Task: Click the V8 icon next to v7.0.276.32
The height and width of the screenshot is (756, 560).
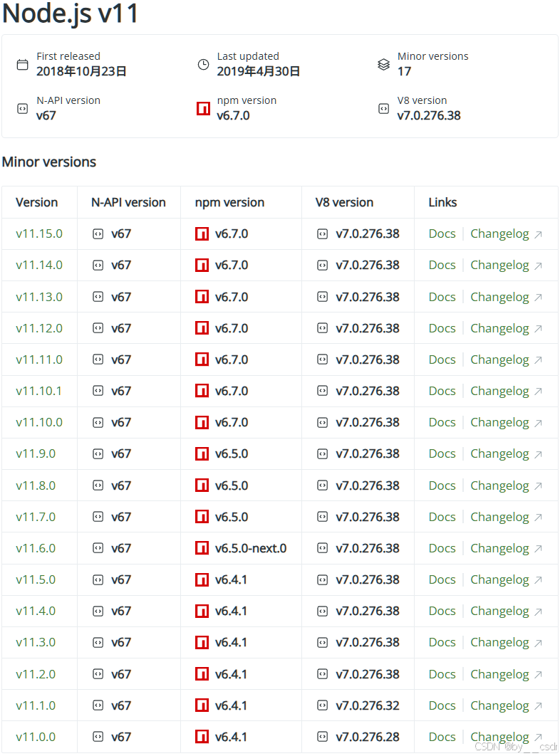Action: tap(323, 705)
